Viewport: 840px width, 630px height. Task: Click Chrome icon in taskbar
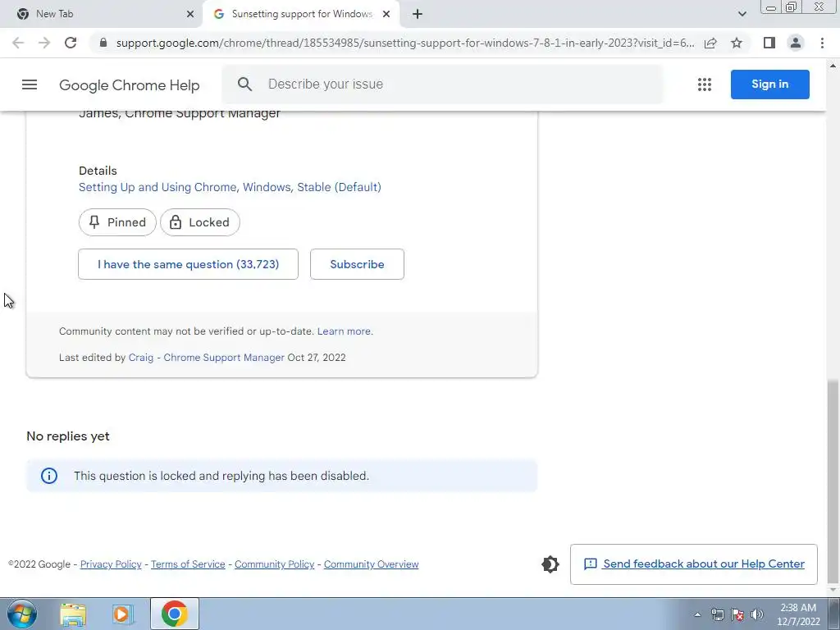(x=175, y=614)
